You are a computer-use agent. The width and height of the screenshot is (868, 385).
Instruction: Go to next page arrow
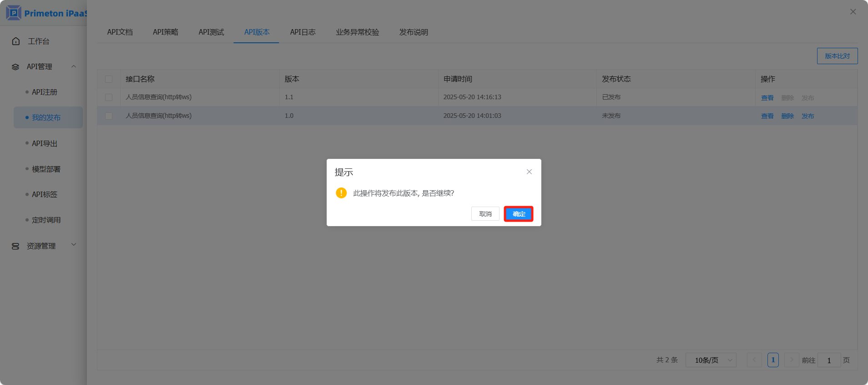coord(792,360)
